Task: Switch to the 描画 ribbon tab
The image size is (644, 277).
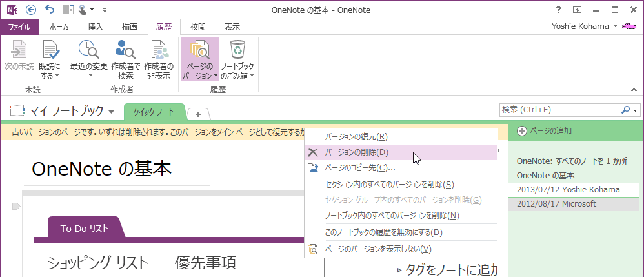Action: [129, 27]
